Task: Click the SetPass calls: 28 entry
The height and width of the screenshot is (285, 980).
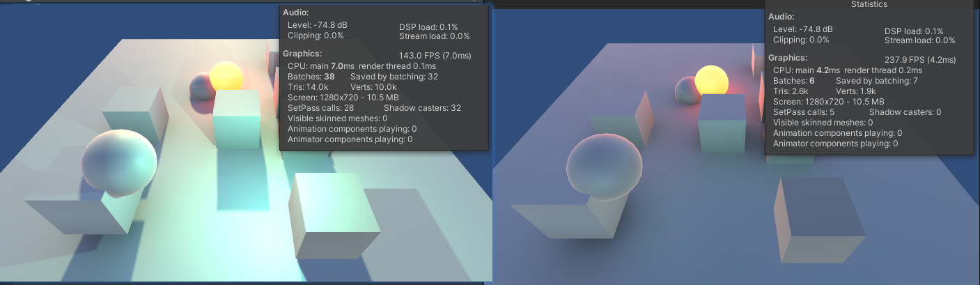Action: coord(321,108)
